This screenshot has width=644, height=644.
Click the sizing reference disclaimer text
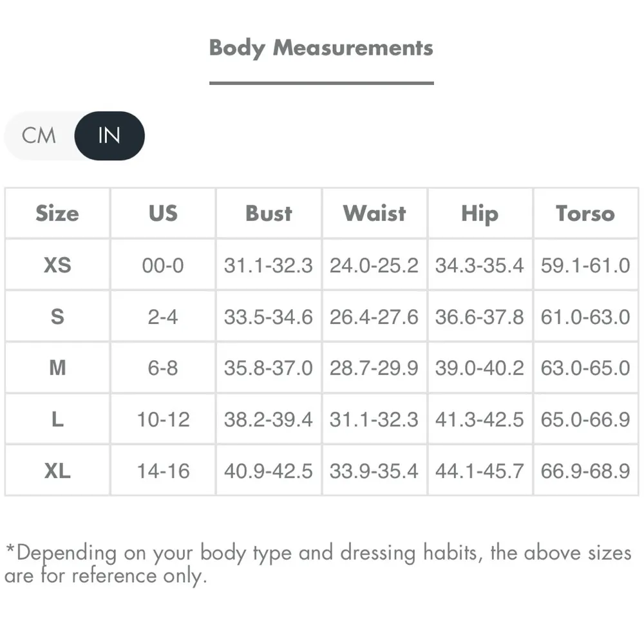click(318, 563)
